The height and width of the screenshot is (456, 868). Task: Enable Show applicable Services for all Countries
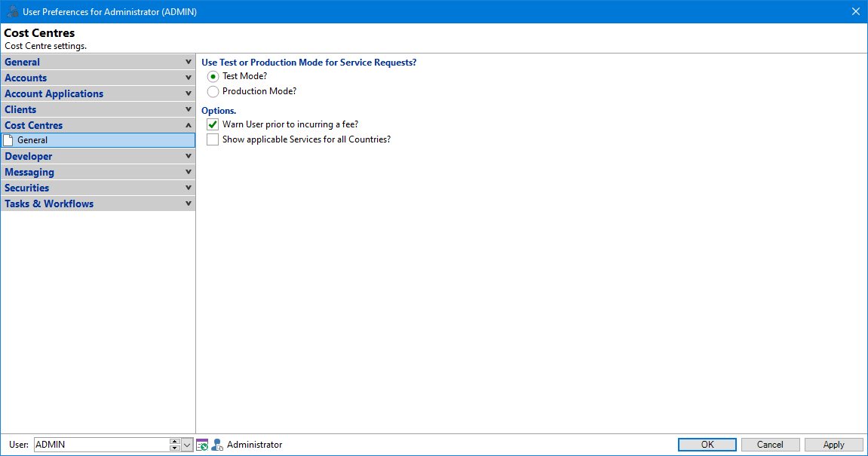coord(213,139)
